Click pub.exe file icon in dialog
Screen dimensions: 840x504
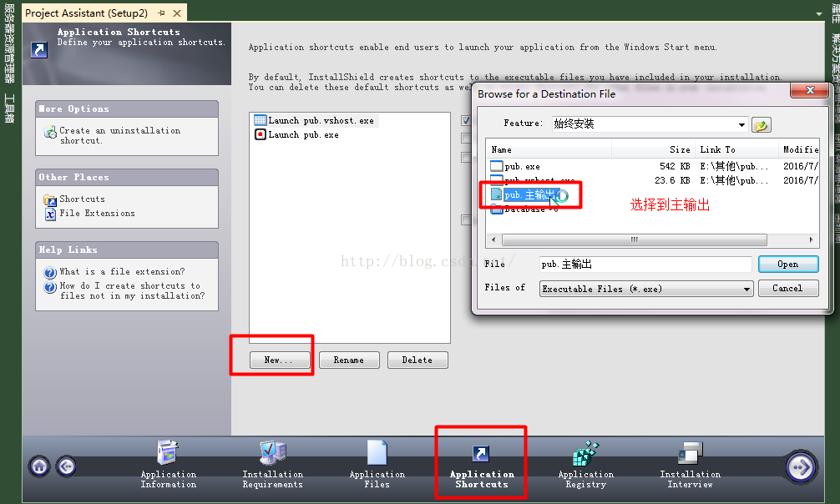pyautogui.click(x=497, y=167)
